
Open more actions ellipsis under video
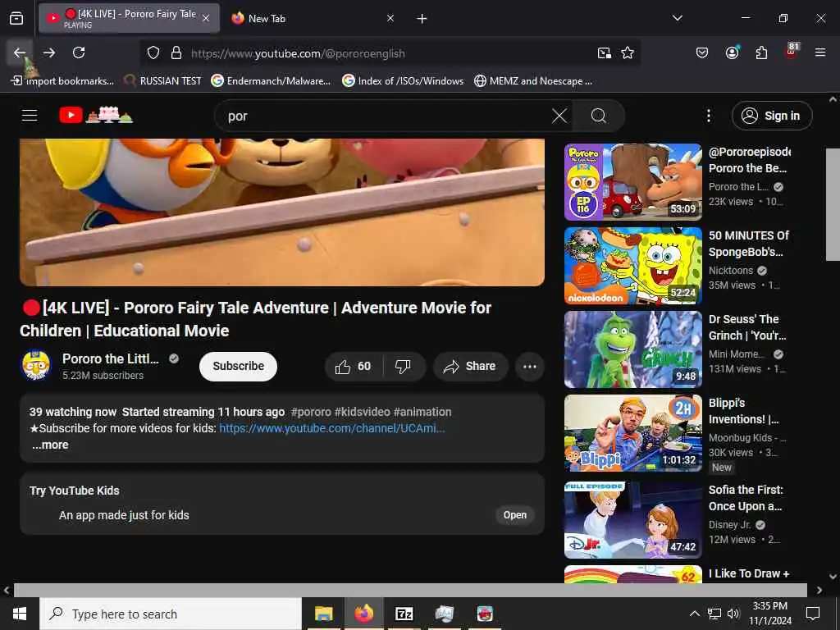(x=530, y=367)
